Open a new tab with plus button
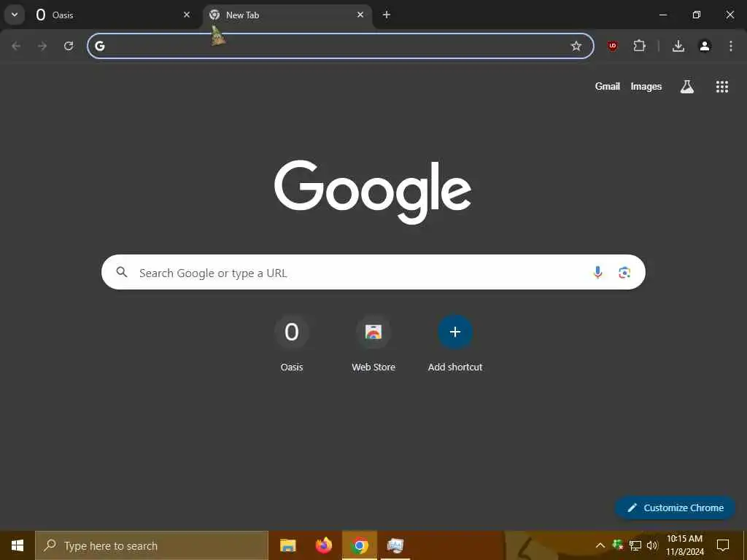747x560 pixels. (x=387, y=15)
